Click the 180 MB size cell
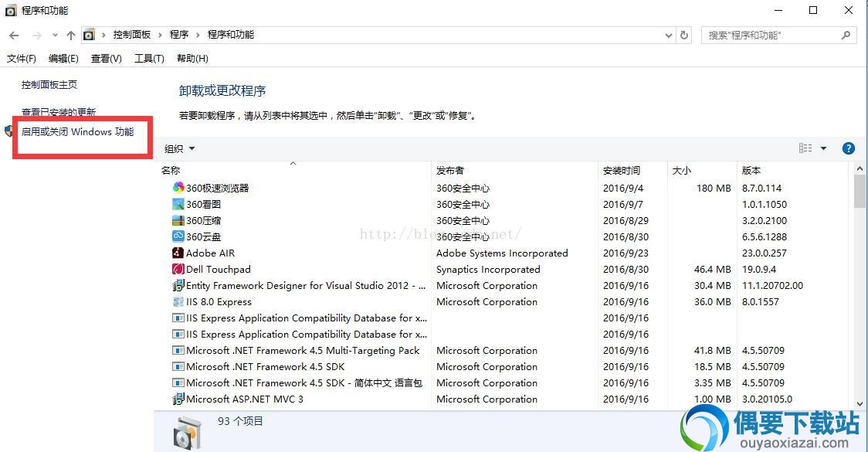Image resolution: width=868 pixels, height=452 pixels. point(714,188)
